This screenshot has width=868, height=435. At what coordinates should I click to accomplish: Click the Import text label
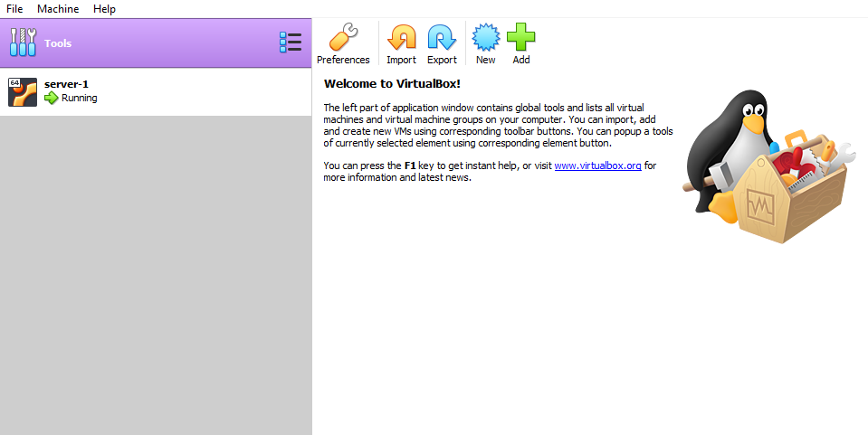point(401,60)
